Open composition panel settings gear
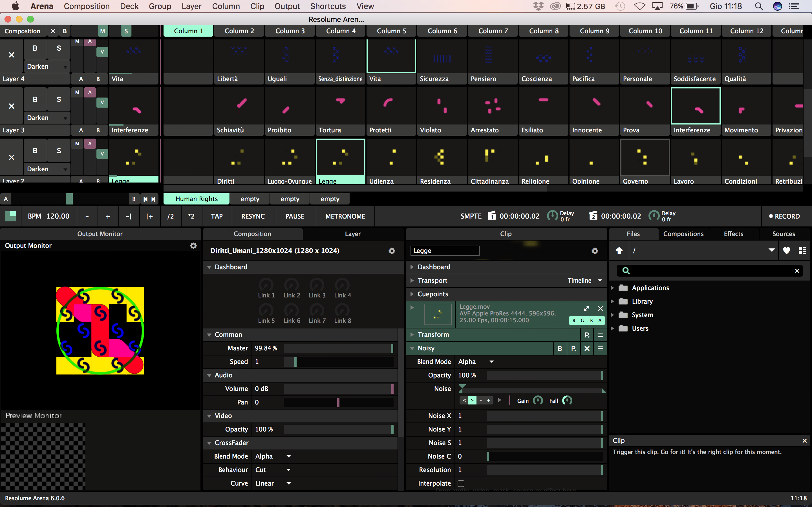This screenshot has width=812, height=507. (392, 251)
